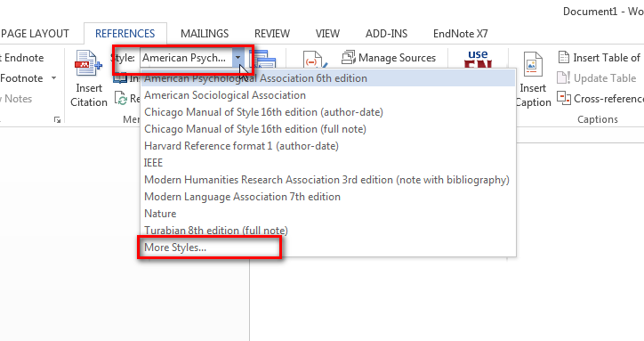Select Modern Humanities Research Association 3rd edition
Screen dimensions: 644x341
coord(327,180)
